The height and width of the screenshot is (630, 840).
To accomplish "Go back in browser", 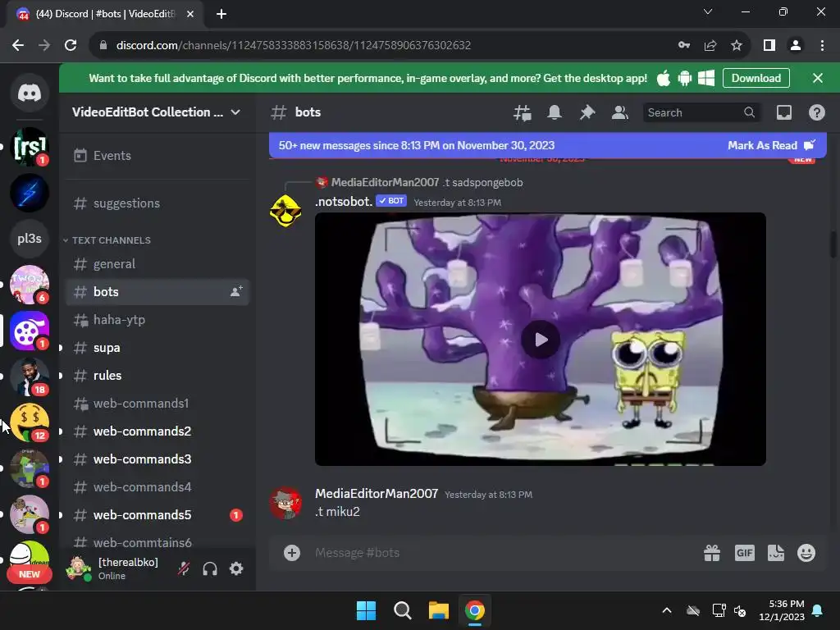I will [18, 45].
